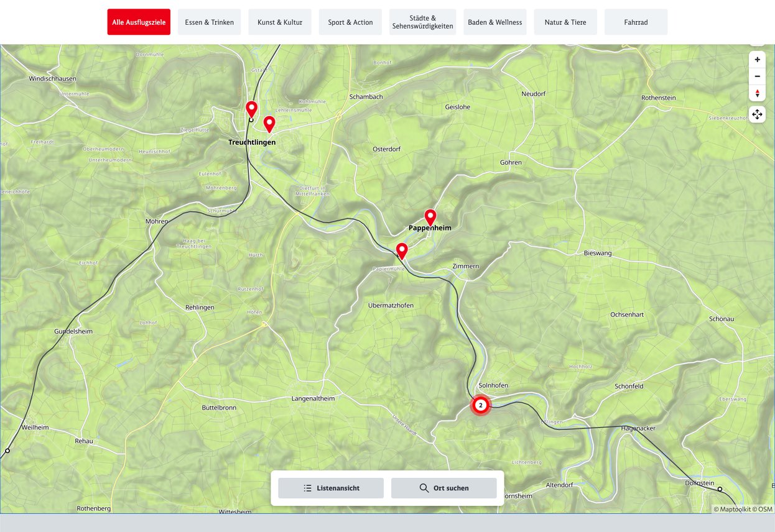775x532 pixels.
Task: Open the cluster marker showing 2 near Solnhofen
Action: coord(480,405)
